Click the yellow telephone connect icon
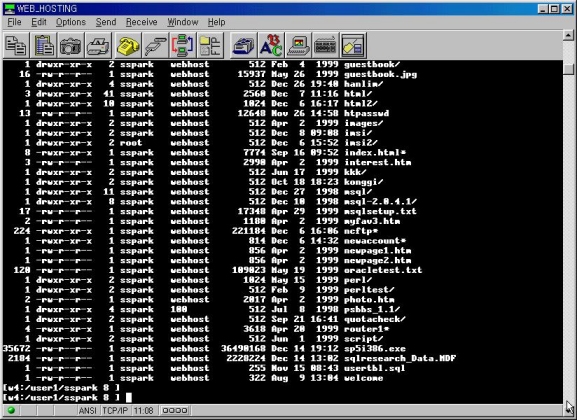 point(127,45)
